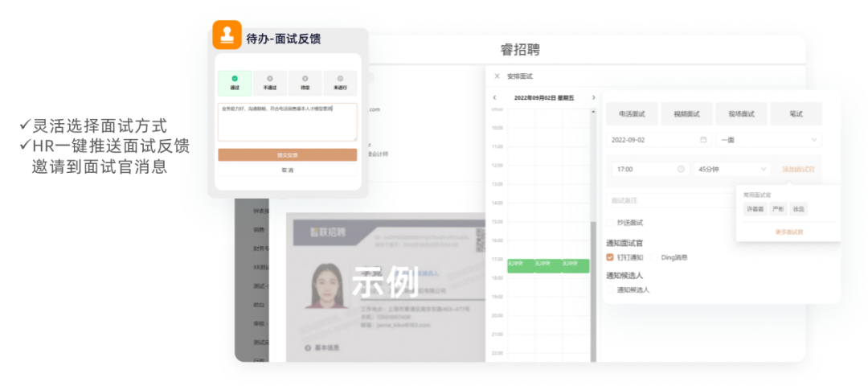Choose the 视频面试 interview type

click(686, 114)
